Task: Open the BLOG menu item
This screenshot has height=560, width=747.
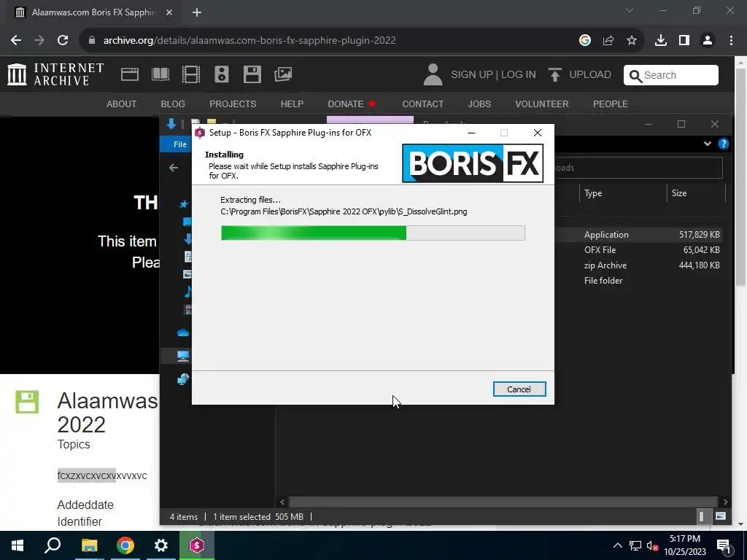Action: pos(173,104)
